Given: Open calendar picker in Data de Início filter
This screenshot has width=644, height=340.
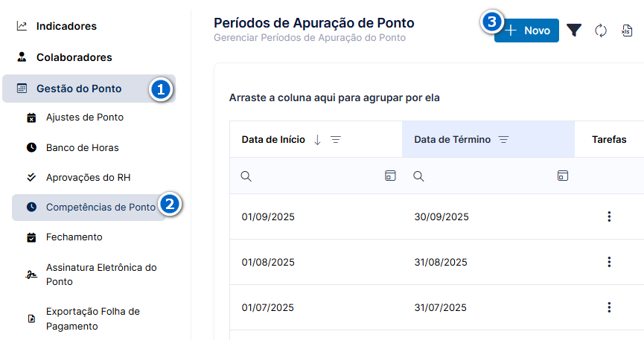Looking at the screenshot, I should (x=390, y=176).
